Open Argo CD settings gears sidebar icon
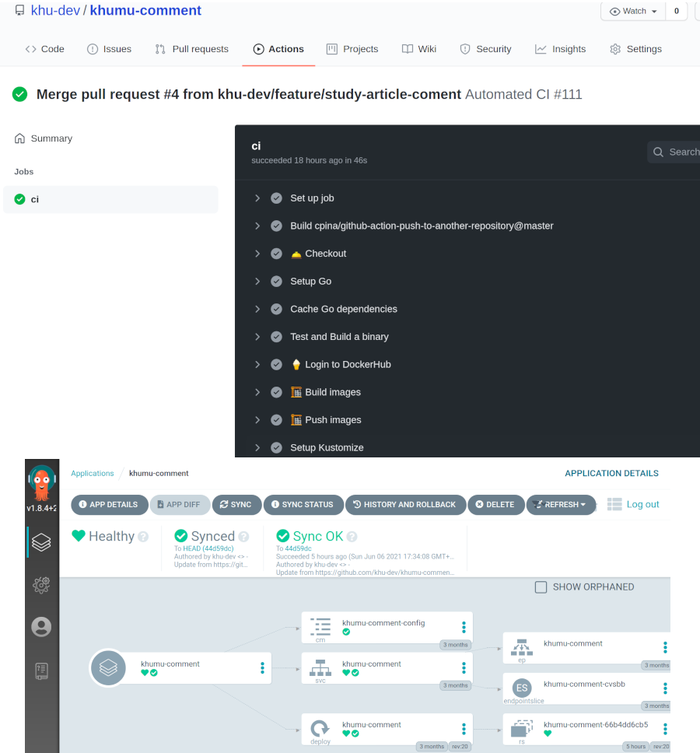This screenshot has width=700, height=753. pos(41,585)
